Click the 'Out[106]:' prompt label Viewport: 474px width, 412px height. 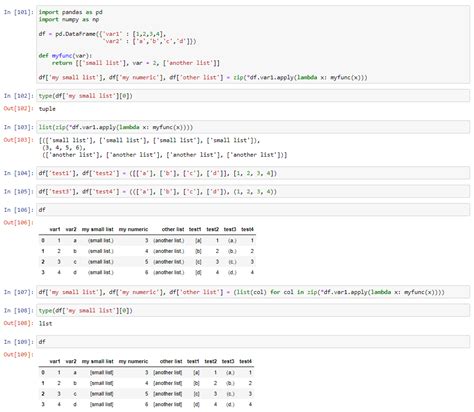(x=19, y=223)
